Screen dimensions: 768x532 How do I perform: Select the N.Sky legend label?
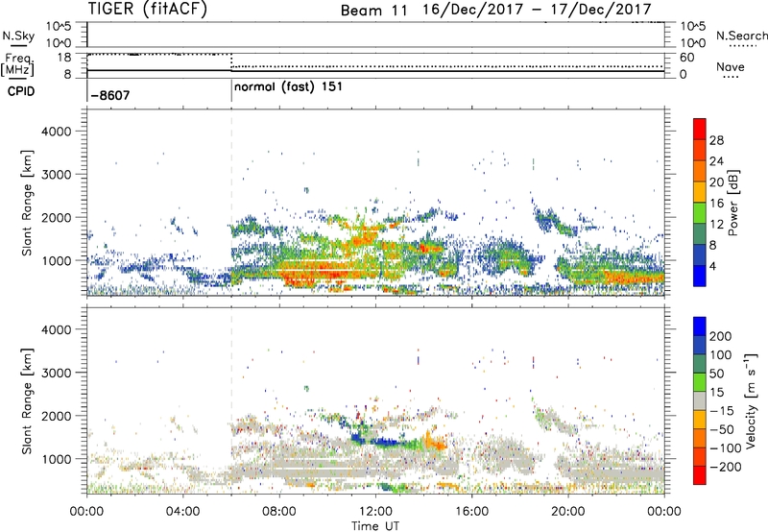(x=18, y=36)
